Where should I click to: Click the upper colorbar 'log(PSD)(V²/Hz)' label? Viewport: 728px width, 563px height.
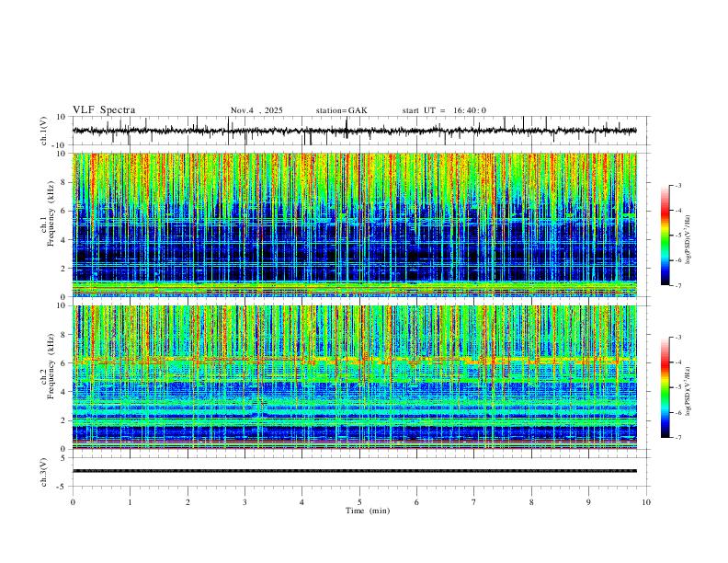coord(688,240)
